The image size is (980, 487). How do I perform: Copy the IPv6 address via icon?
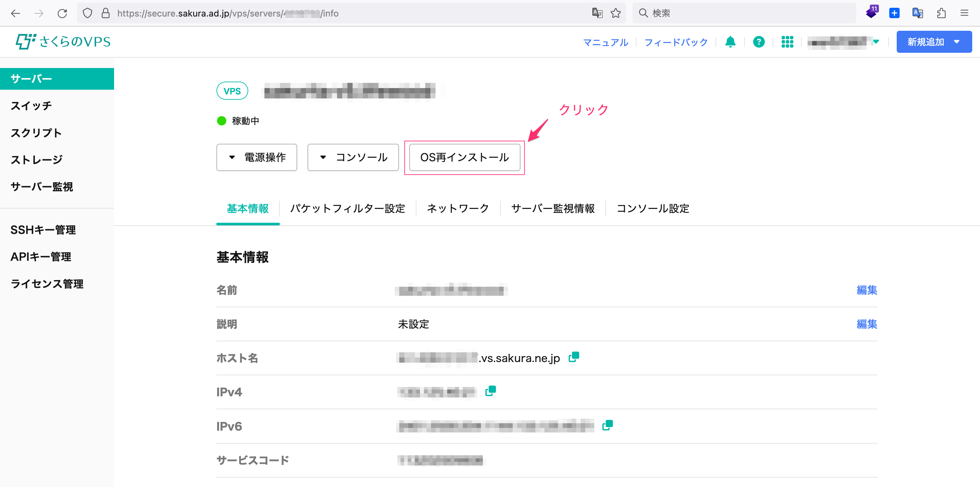point(607,425)
